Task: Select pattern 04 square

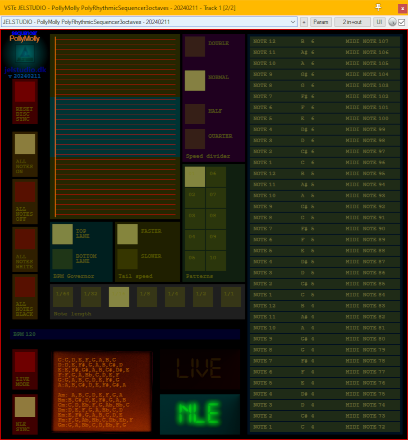Action: coord(195,240)
